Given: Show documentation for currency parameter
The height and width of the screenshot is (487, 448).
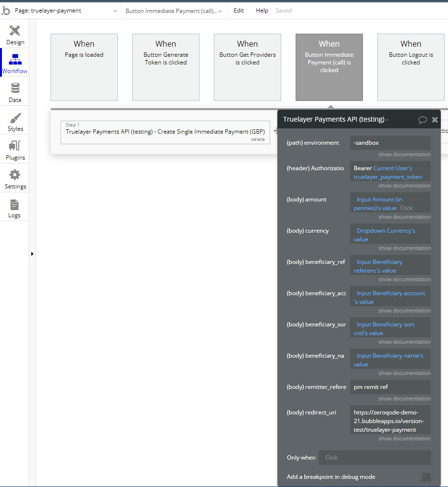Looking at the screenshot, I should (x=404, y=248).
